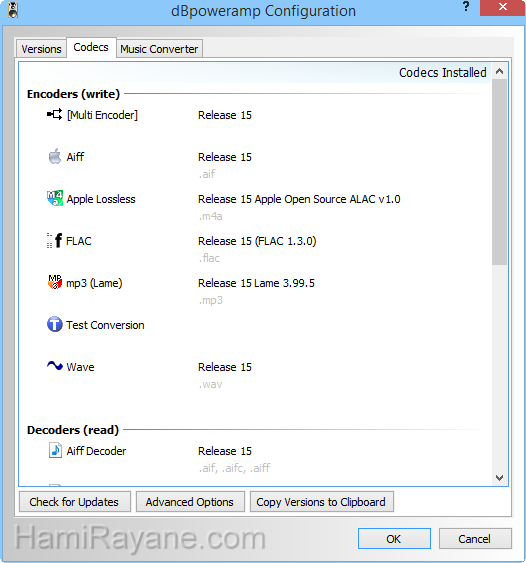The image size is (526, 563).
Task: Click the '.aif, .aifc, .aiff' extensions text
Action: [x=234, y=468]
